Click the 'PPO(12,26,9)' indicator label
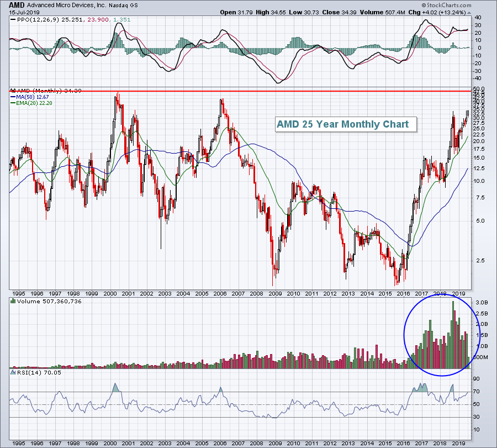Viewport: 497px width, 448px height. (38, 20)
